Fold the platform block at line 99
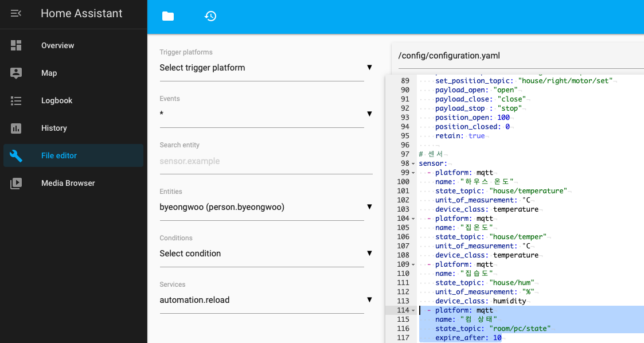This screenshot has height=343, width=644. pos(413,173)
